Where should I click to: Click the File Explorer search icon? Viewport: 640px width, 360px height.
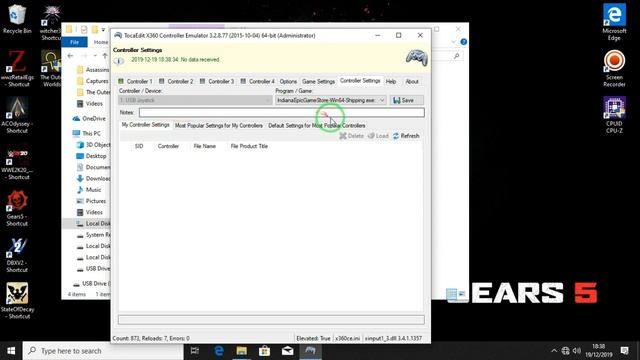(456, 56)
